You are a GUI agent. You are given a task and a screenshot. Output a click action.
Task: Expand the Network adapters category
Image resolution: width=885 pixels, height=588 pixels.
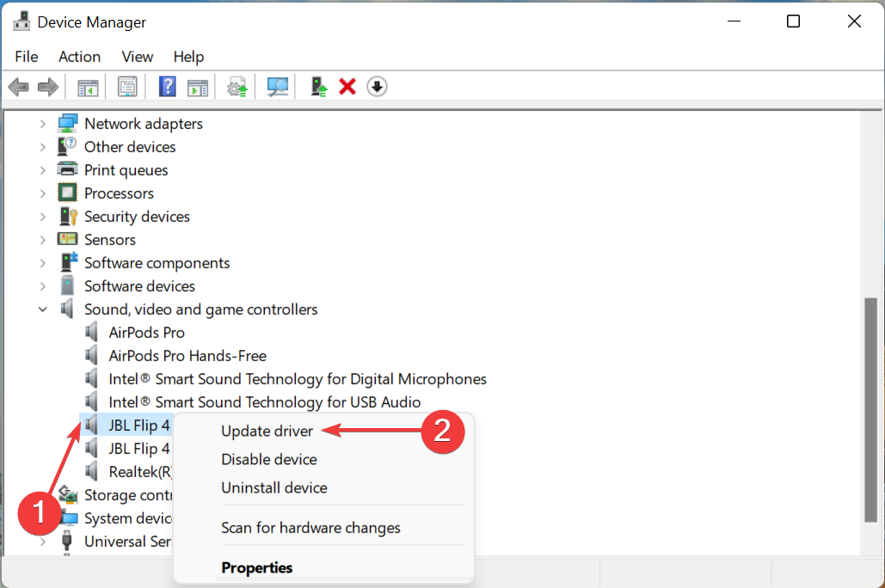pyautogui.click(x=42, y=124)
